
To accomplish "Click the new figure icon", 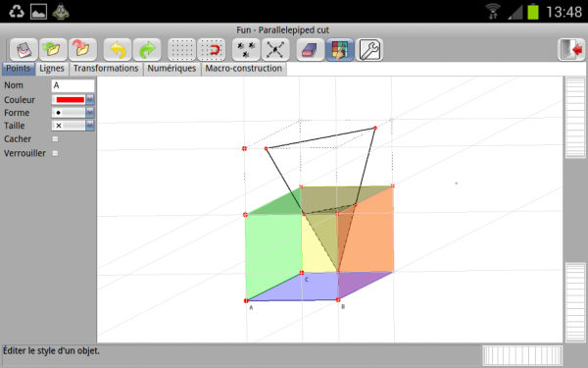I will click(x=24, y=49).
